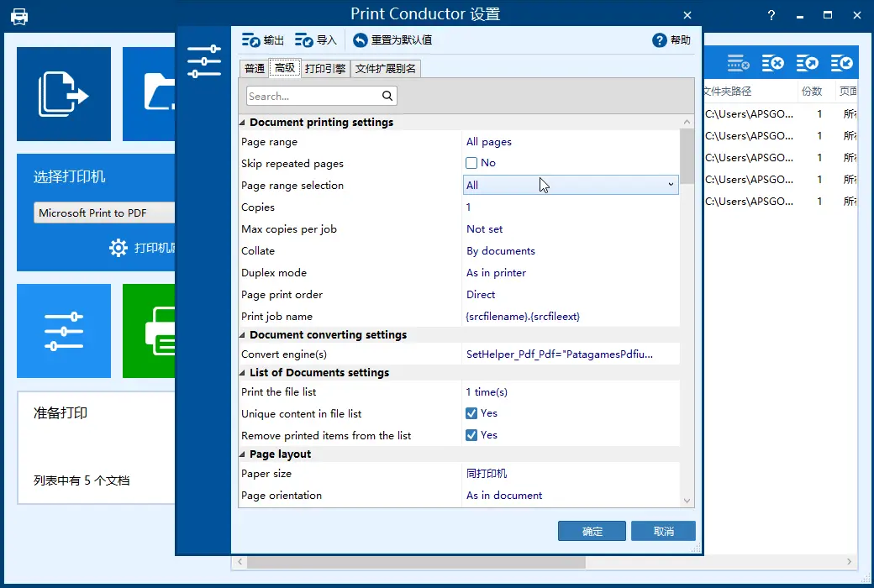The height and width of the screenshot is (588, 874).
Task: Click Add folder tile in main window
Action: [x=149, y=93]
